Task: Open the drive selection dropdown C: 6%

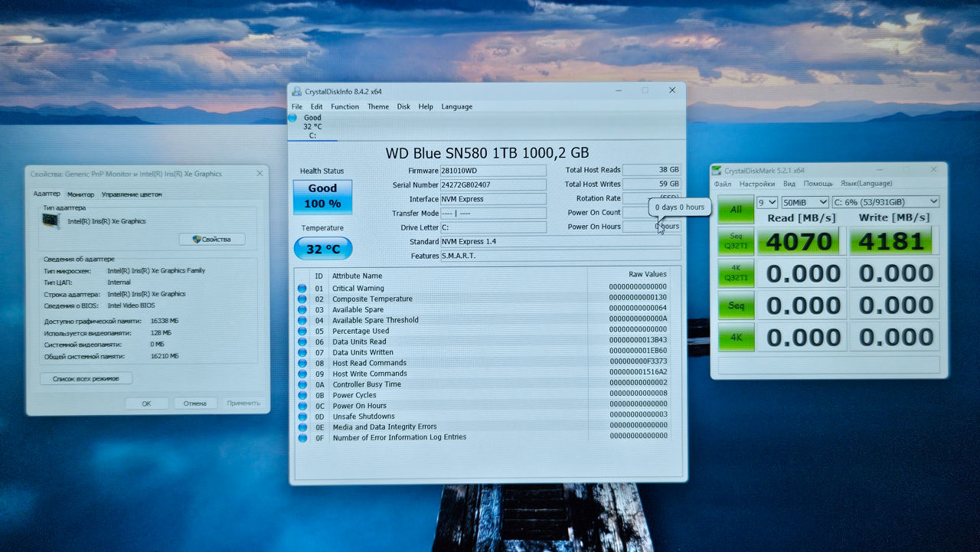Action: [x=886, y=202]
